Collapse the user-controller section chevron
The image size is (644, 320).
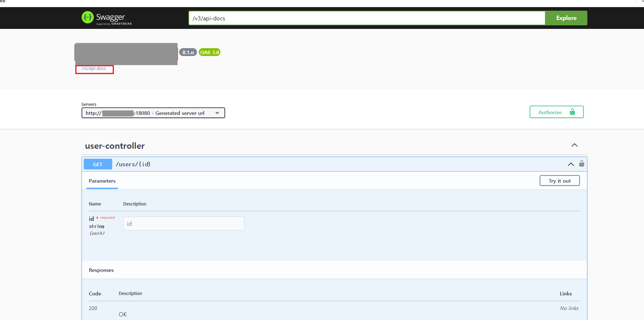(574, 145)
